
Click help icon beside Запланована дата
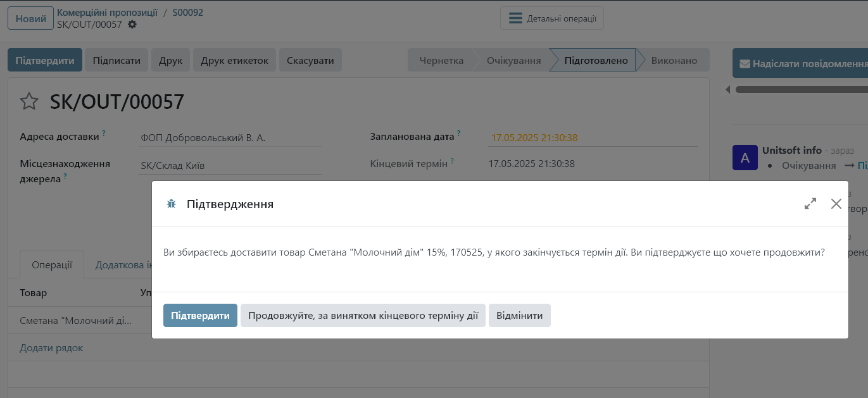(459, 134)
